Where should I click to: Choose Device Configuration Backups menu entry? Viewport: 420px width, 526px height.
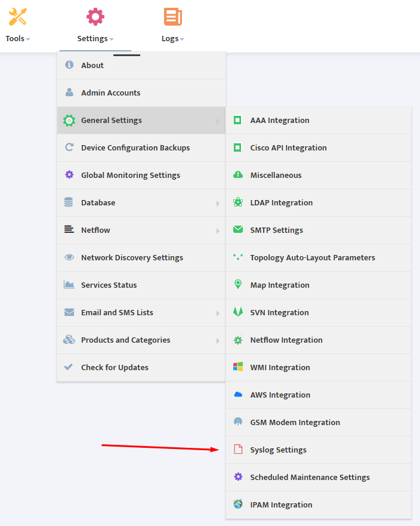tap(141, 148)
